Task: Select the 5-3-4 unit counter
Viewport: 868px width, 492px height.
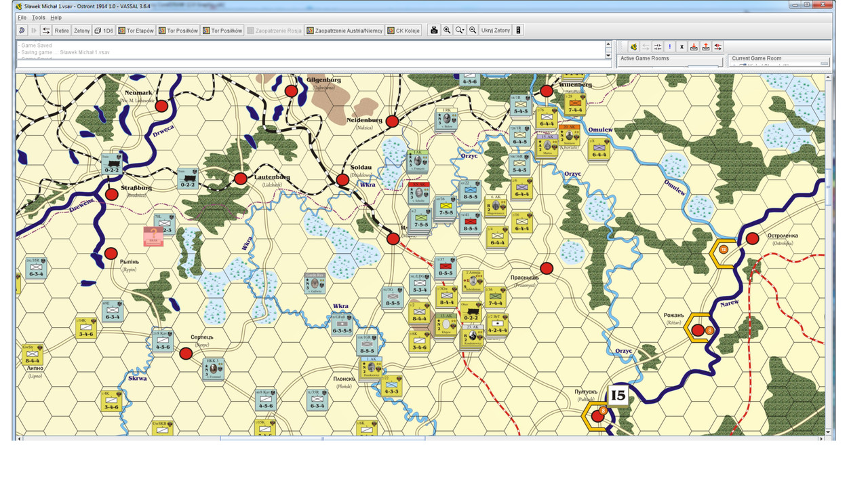Action: click(420, 284)
